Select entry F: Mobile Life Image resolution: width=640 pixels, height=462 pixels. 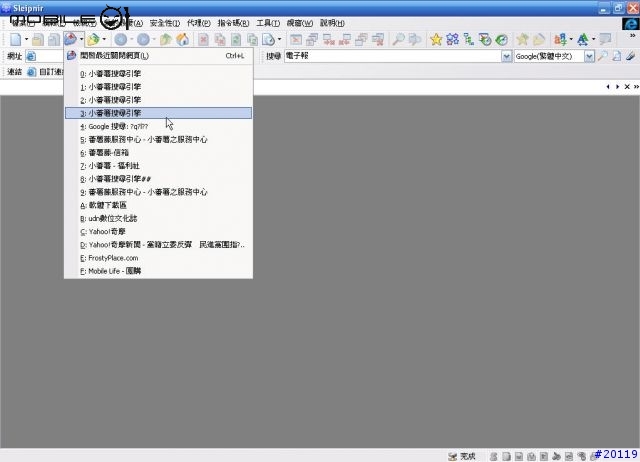pyautogui.click(x=158, y=271)
